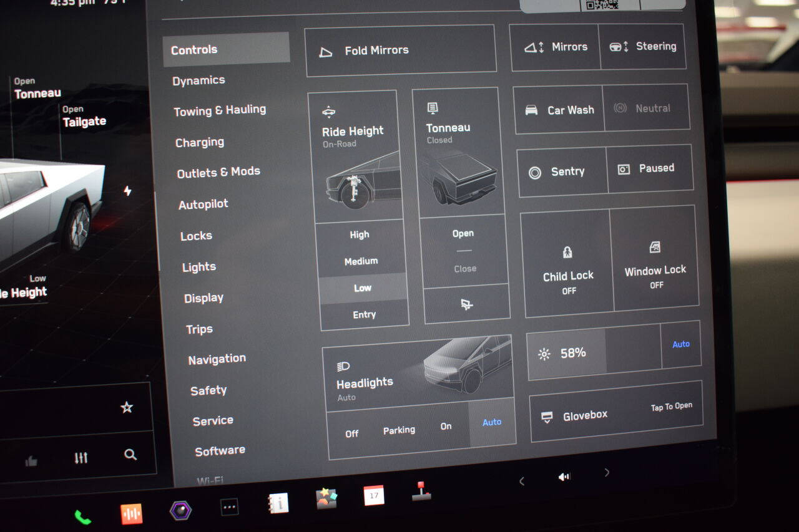Open the equalizer sliders icon
The image size is (799, 532).
pyautogui.click(x=81, y=458)
